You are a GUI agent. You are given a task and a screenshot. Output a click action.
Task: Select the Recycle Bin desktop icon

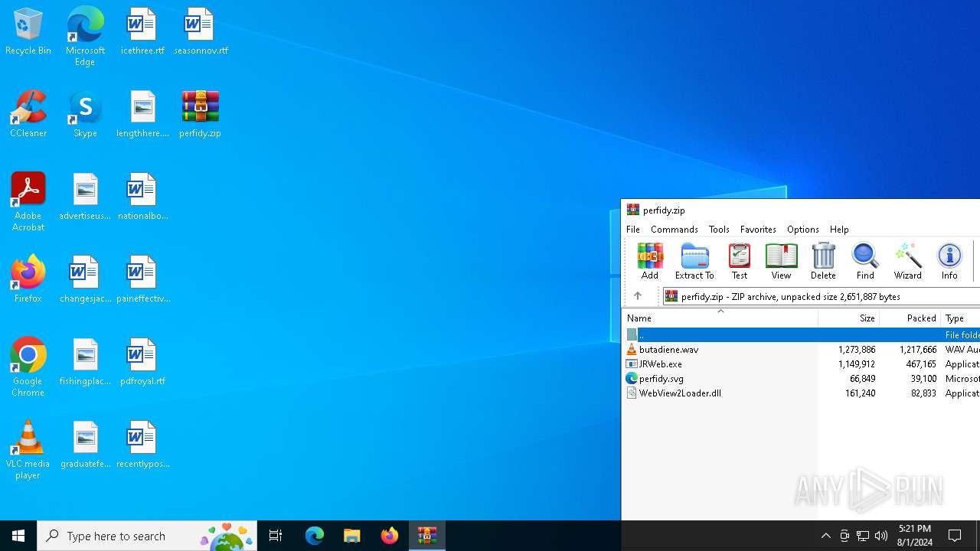28,31
